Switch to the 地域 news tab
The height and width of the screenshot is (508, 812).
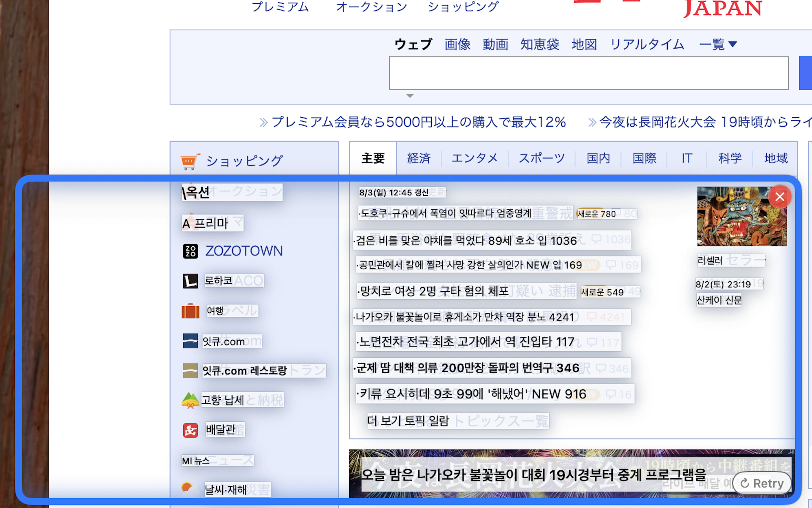click(776, 158)
